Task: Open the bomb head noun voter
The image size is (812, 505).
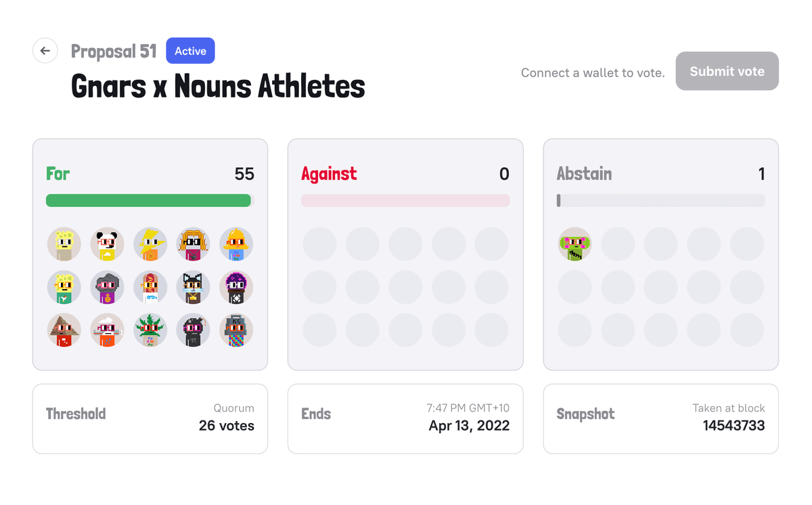Action: (193, 330)
